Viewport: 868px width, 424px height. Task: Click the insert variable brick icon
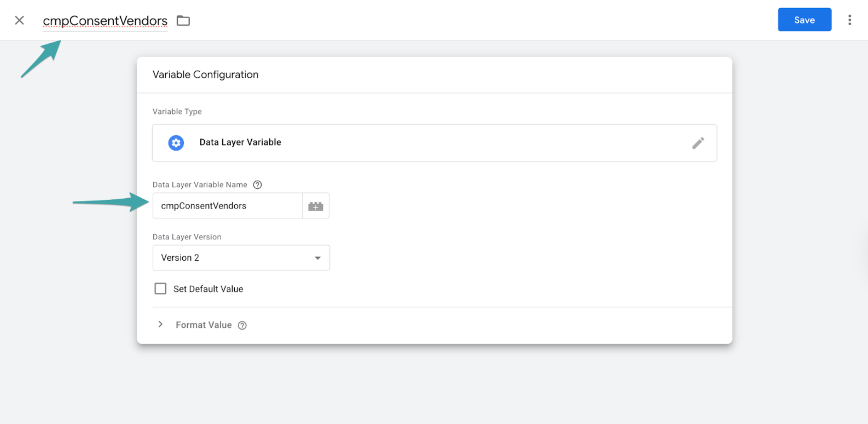click(316, 206)
